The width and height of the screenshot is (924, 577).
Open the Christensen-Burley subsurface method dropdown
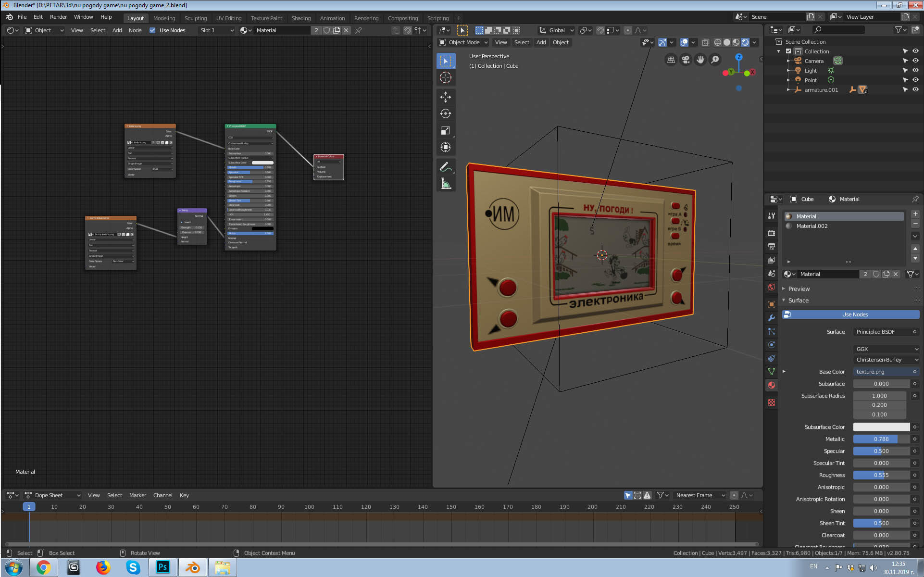click(x=887, y=360)
